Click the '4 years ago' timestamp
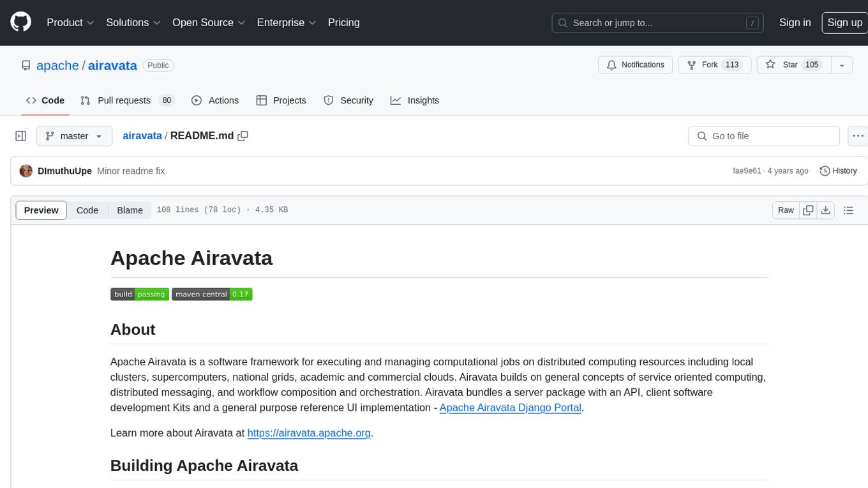Viewport: 868px width, 488px height. [788, 171]
